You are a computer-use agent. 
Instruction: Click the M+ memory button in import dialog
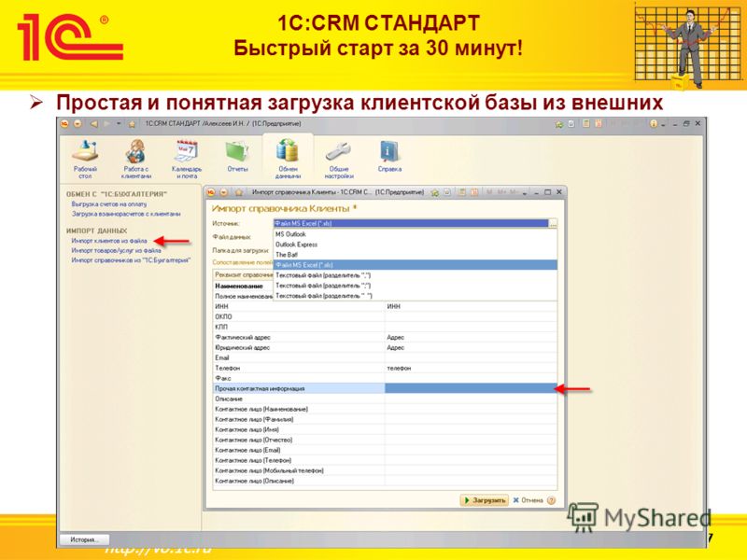(501, 192)
